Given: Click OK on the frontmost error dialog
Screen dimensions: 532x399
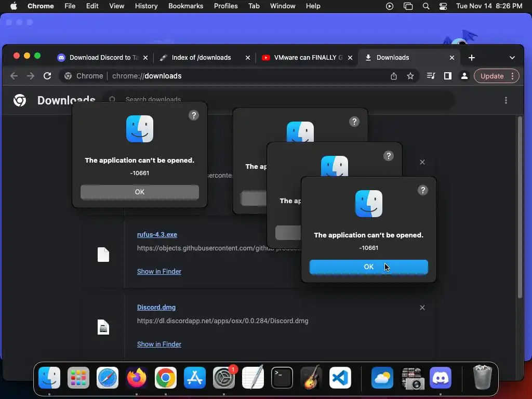Looking at the screenshot, I should click(368, 267).
